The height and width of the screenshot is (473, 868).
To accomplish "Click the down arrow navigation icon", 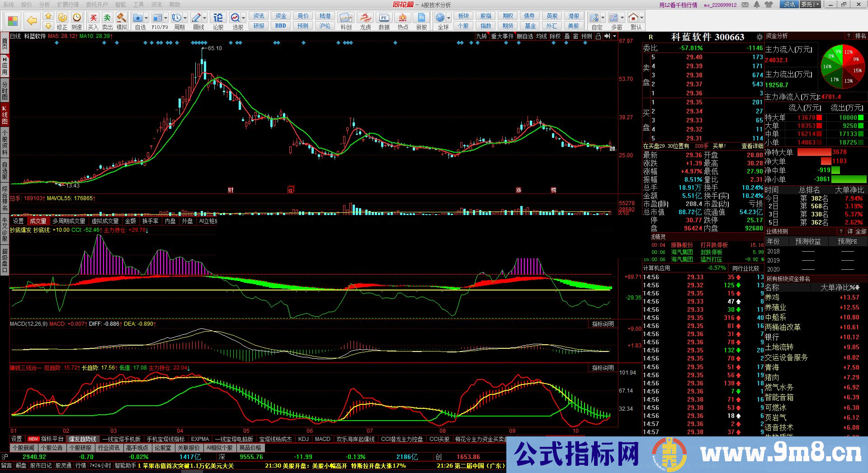I will pos(48,25).
